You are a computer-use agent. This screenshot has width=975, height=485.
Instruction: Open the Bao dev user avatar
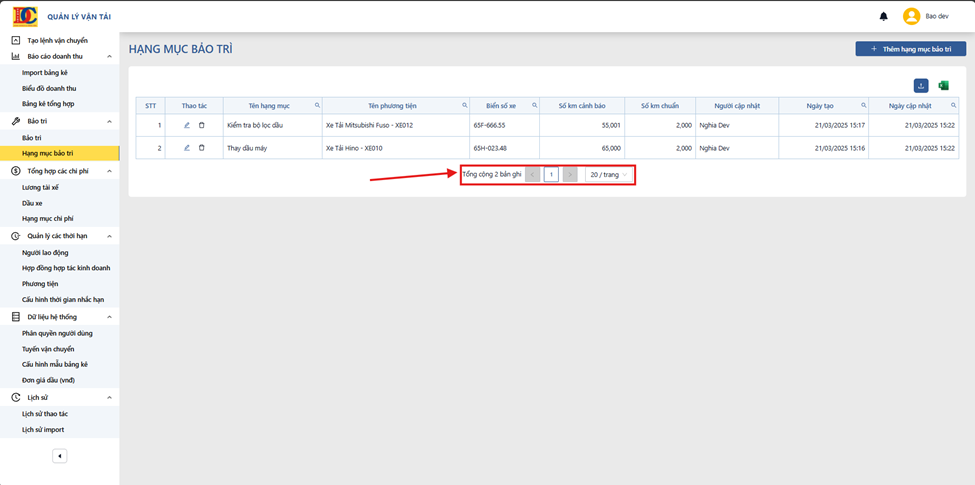pyautogui.click(x=912, y=17)
